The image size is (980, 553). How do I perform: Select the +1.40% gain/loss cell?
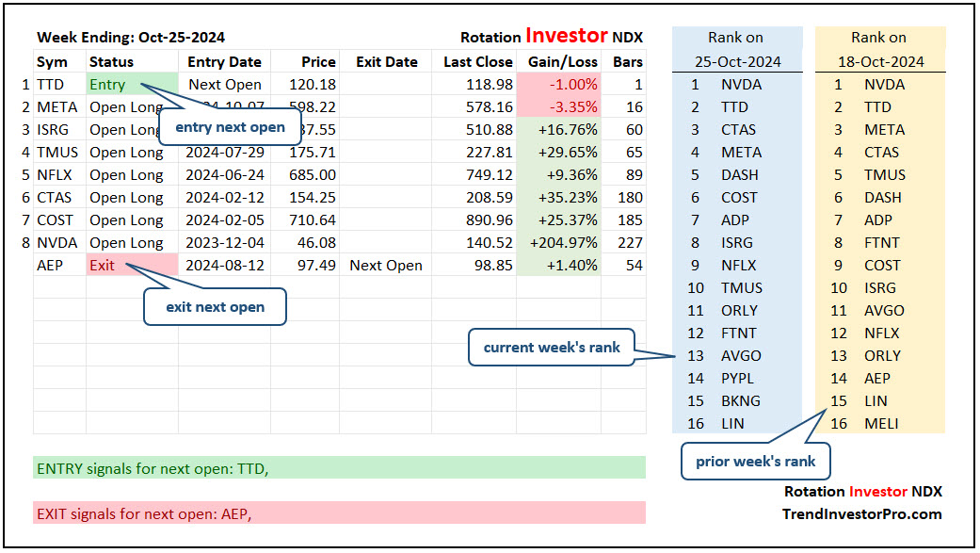coord(559,266)
